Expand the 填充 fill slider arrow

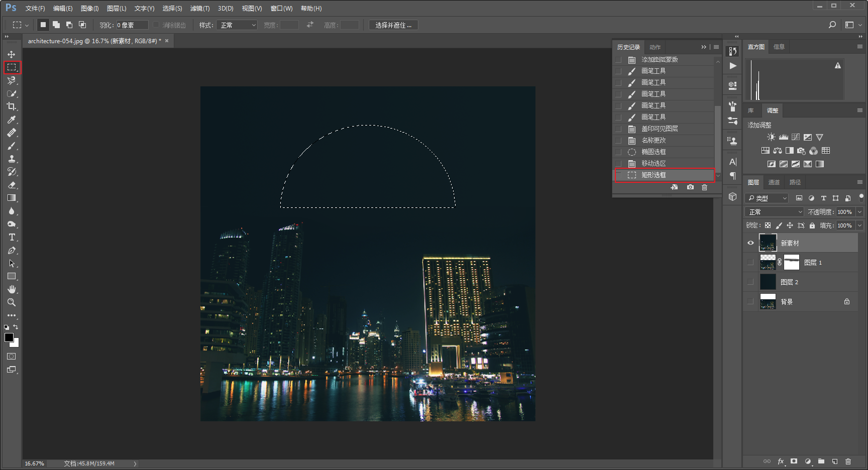[859, 225]
